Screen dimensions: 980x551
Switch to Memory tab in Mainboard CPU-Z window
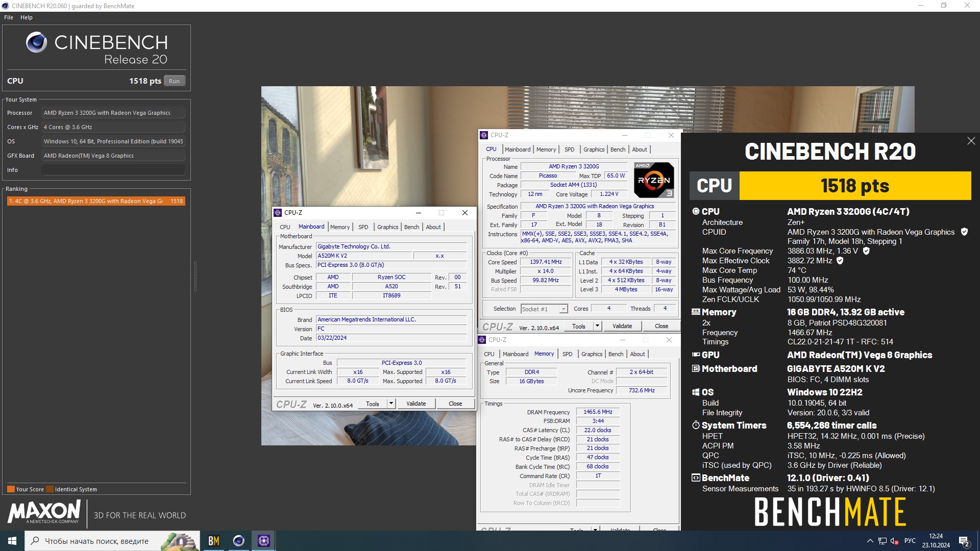(340, 227)
